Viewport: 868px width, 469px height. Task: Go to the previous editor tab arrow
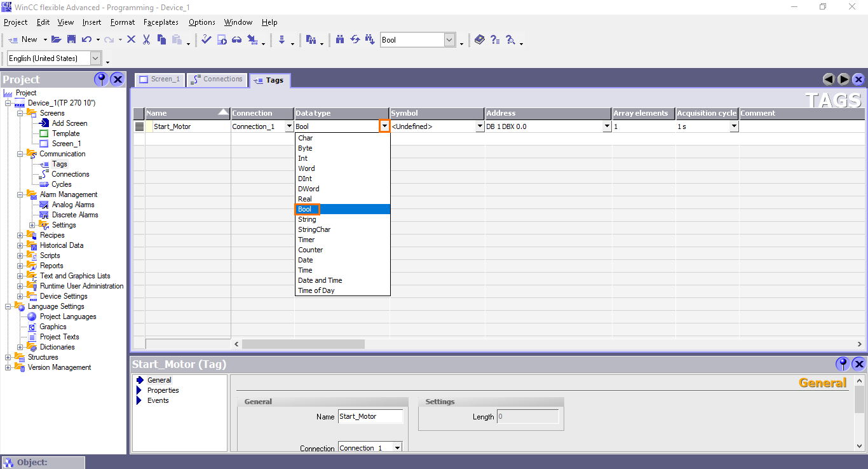point(829,79)
